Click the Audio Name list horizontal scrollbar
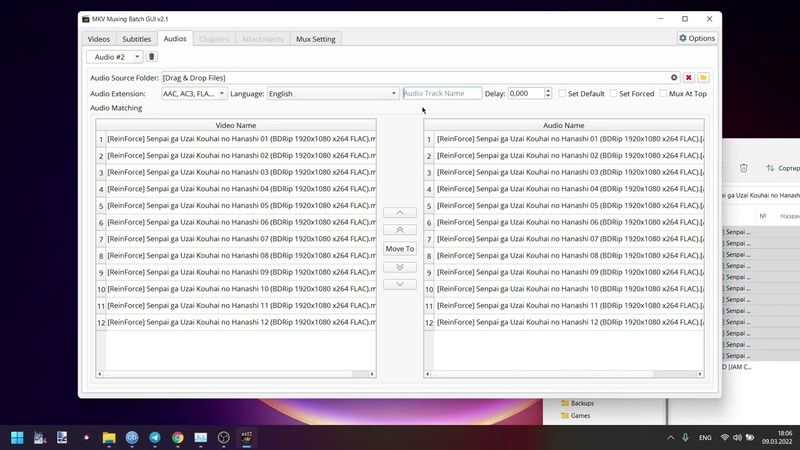This screenshot has width=800, height=450. coord(564,374)
